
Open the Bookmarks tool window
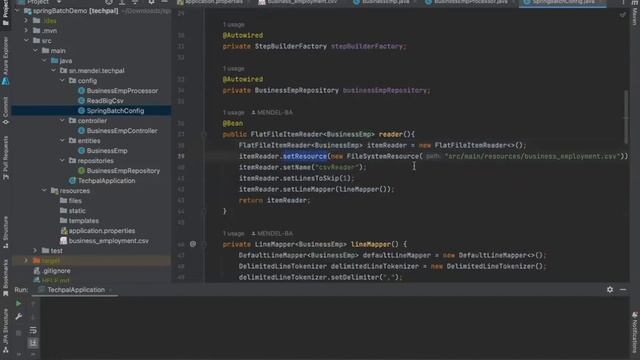[5, 278]
